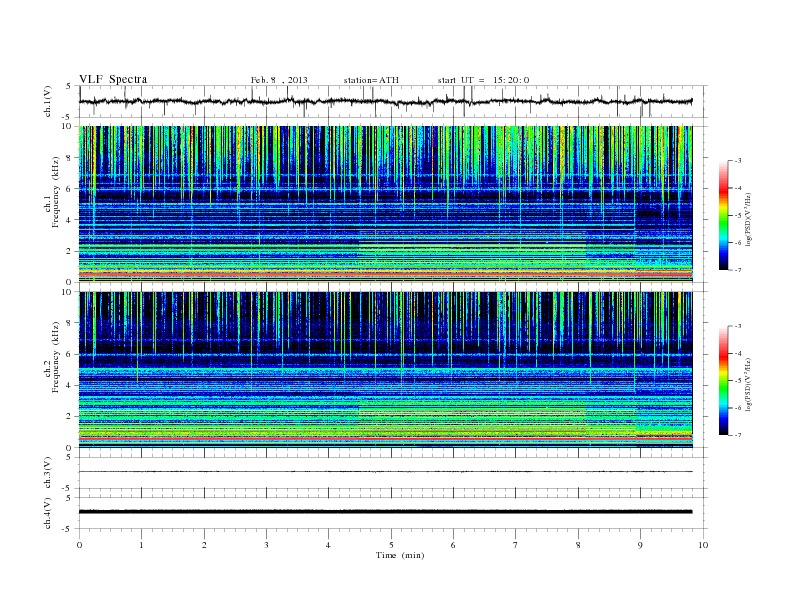Click the ch.1 "Frequency (kHz)" axis label
This screenshot has height=612, width=792.
coord(56,192)
